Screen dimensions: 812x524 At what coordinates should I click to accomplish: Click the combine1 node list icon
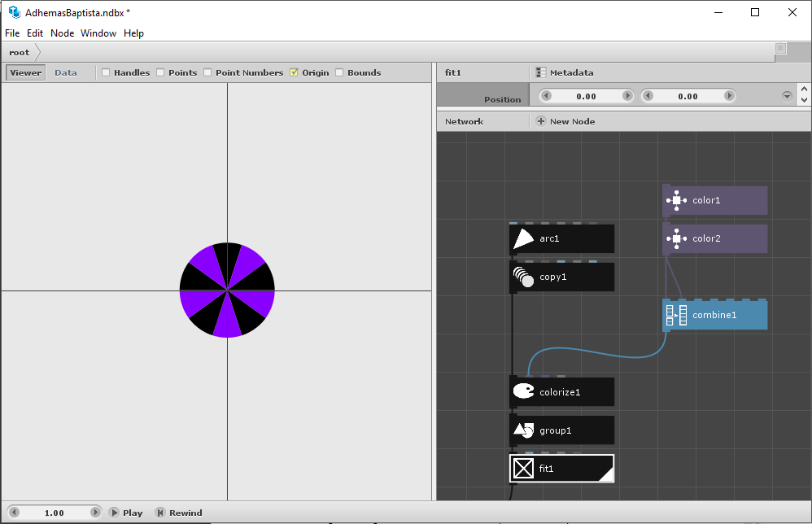point(676,315)
